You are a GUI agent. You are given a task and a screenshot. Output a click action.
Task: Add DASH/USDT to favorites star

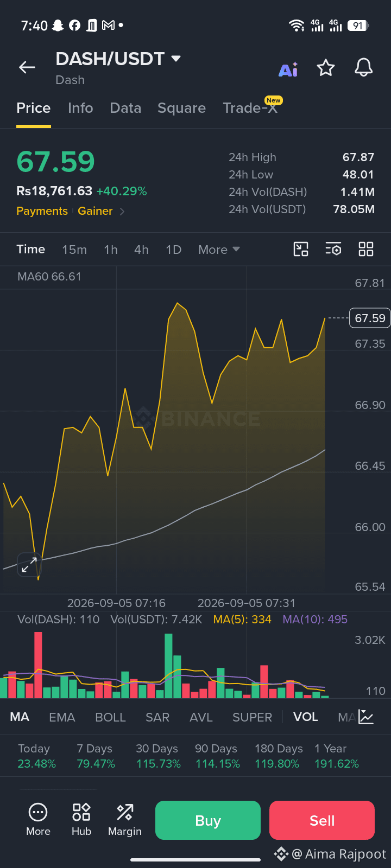click(x=326, y=68)
